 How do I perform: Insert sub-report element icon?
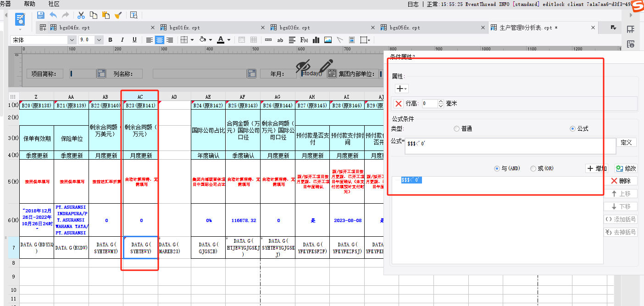[x=352, y=40]
